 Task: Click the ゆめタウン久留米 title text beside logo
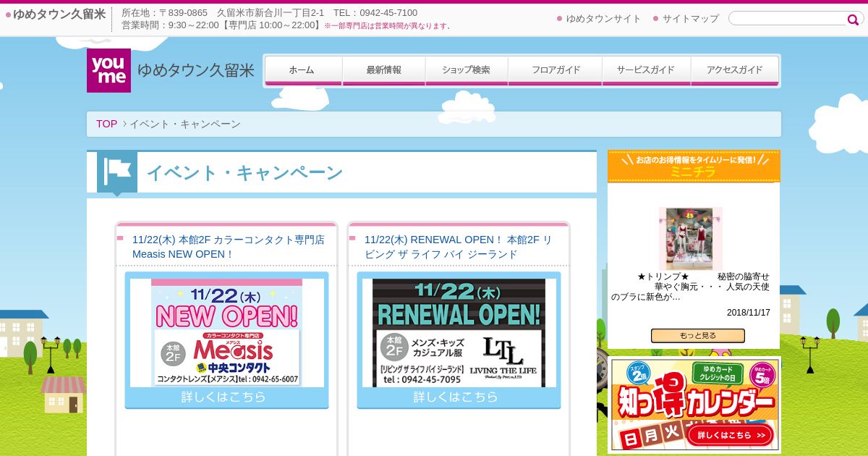pos(196,71)
